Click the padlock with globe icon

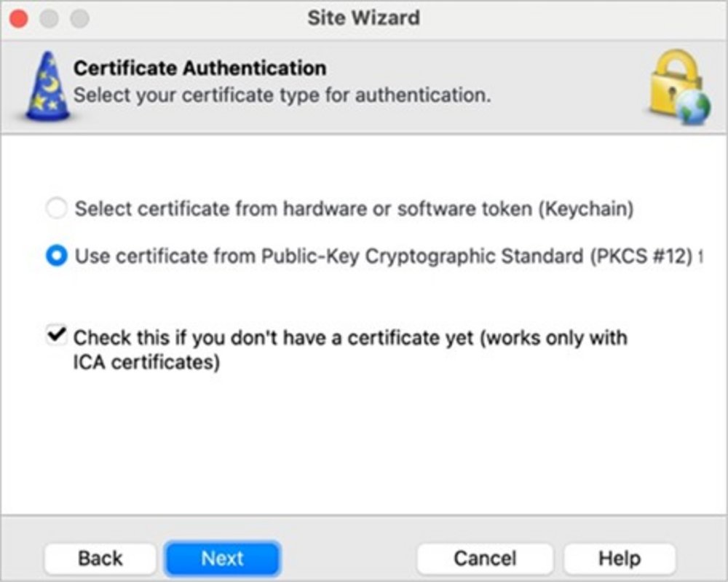tap(678, 86)
